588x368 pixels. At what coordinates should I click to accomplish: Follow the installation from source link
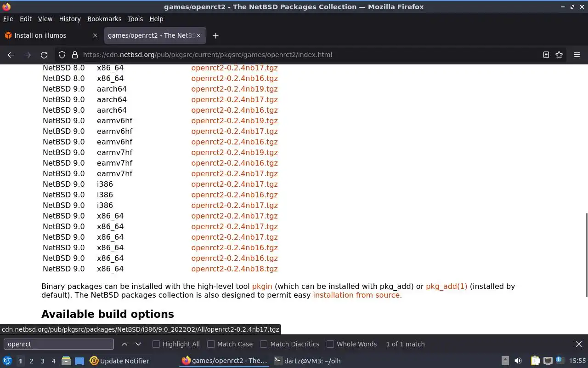tap(356, 295)
